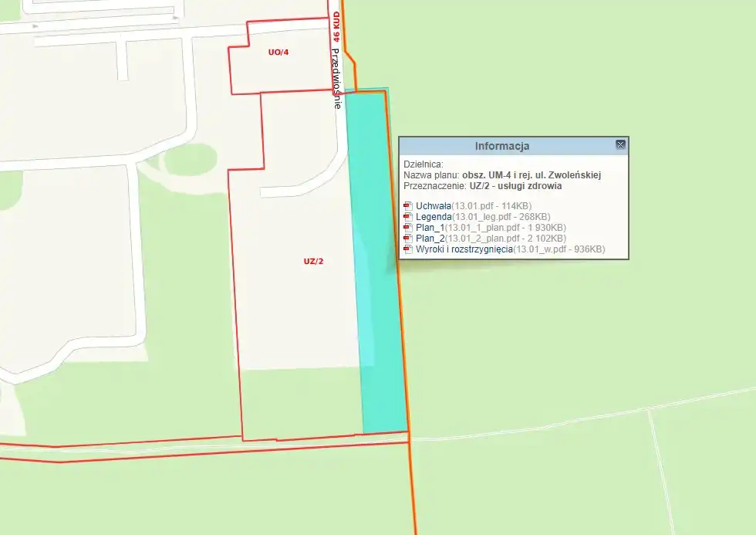This screenshot has height=535, width=756.
Task: Click the plan name 'obsz. UM-4 i rej. ul. Zwoleńskiej'
Action: [x=532, y=175]
